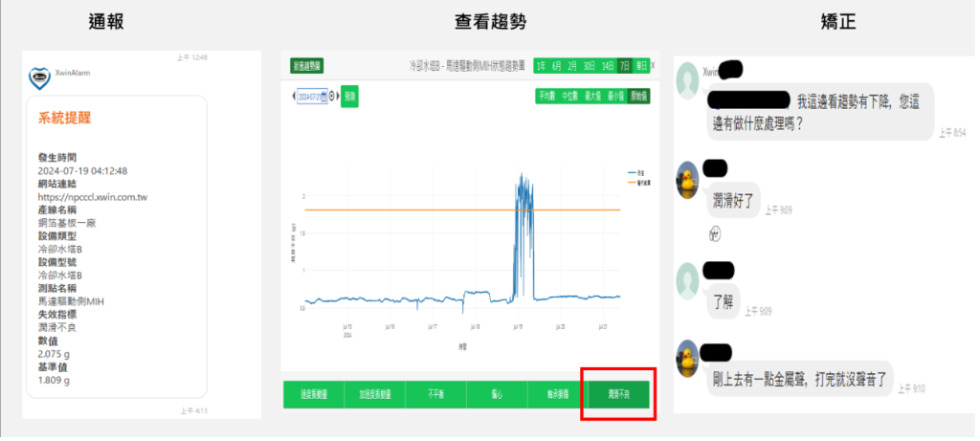Select the 原始值 data mode

click(638, 96)
